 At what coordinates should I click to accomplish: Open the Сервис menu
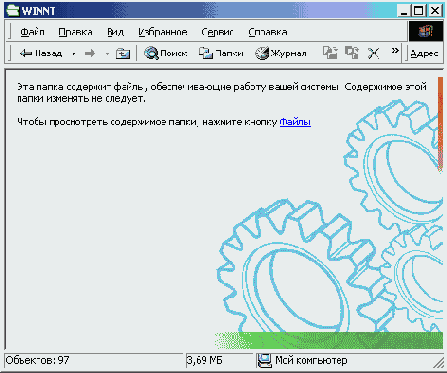217,32
